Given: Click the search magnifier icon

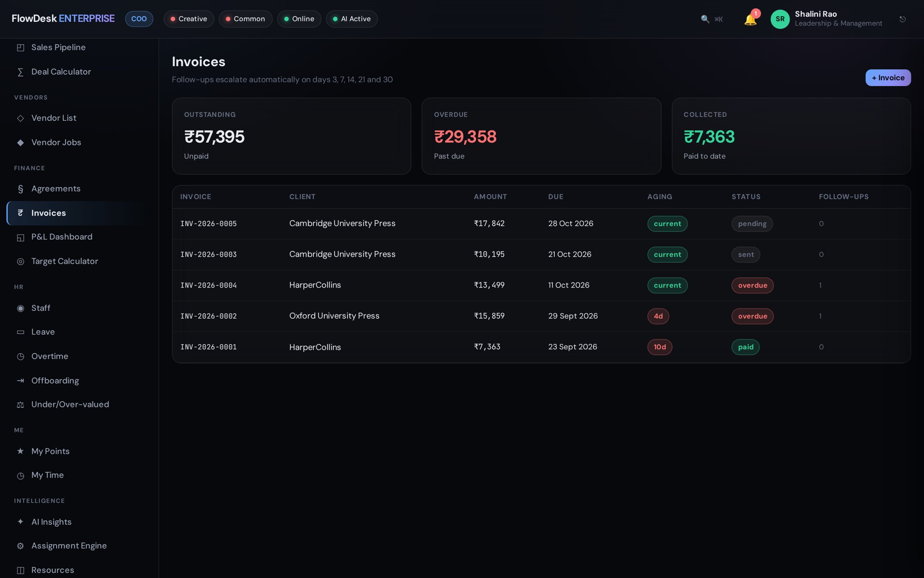Looking at the screenshot, I should point(705,19).
